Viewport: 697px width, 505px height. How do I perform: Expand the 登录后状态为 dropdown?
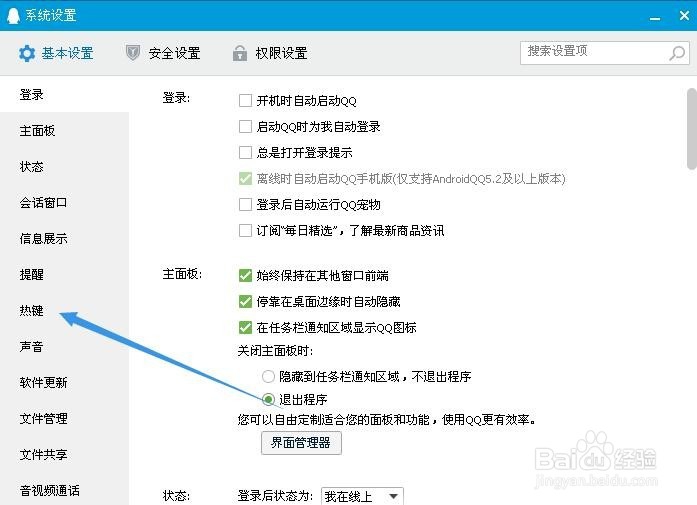click(394, 496)
